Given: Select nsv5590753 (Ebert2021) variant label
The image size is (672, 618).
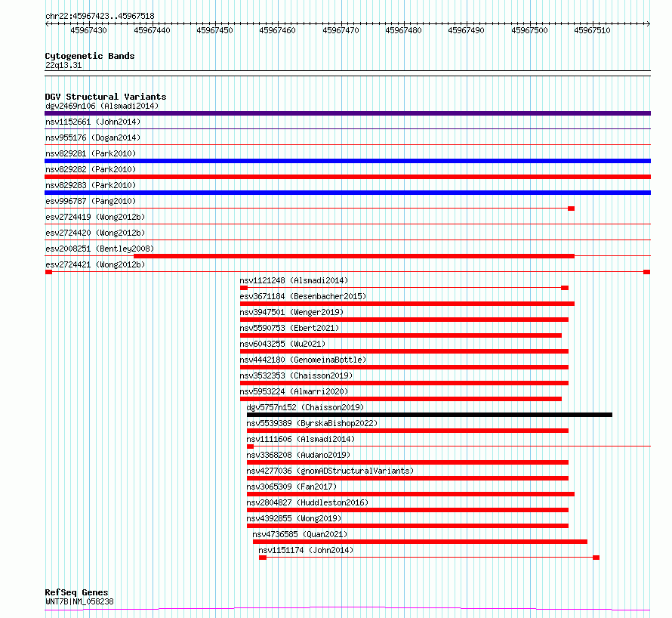Looking at the screenshot, I should 289,328.
